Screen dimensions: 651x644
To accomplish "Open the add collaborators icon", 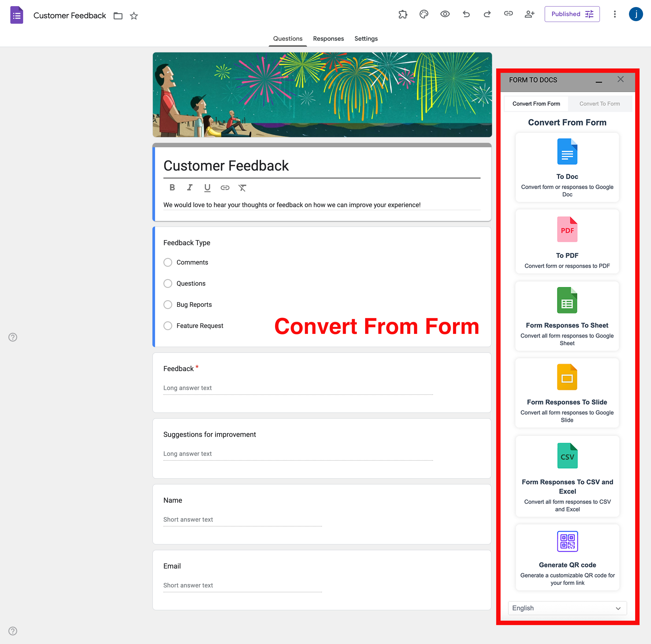I will pyautogui.click(x=529, y=14).
